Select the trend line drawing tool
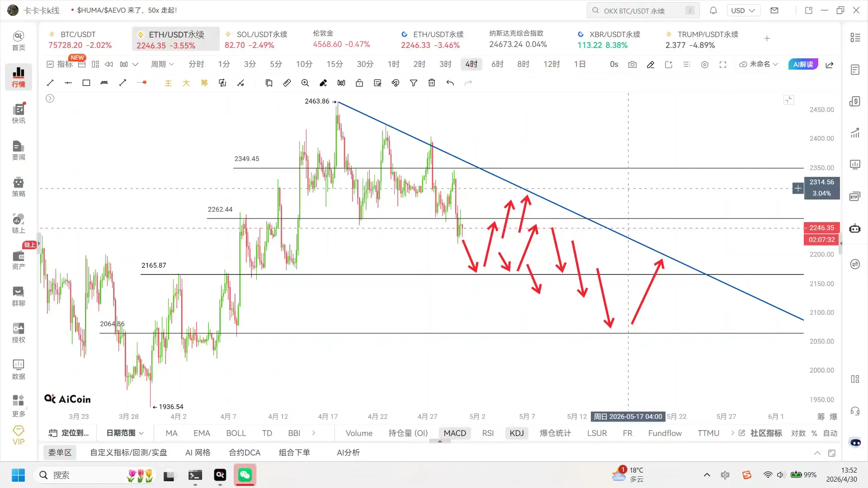The image size is (868, 488). (x=50, y=83)
